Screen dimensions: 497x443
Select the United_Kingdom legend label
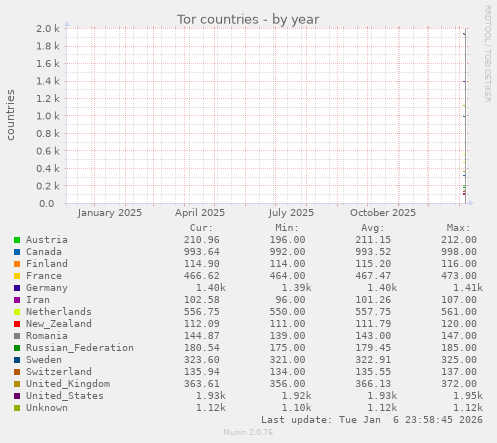point(68,384)
